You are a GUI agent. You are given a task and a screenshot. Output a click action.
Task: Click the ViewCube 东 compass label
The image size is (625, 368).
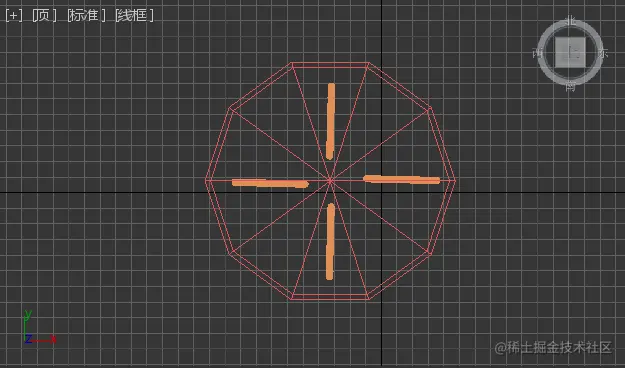[603, 53]
